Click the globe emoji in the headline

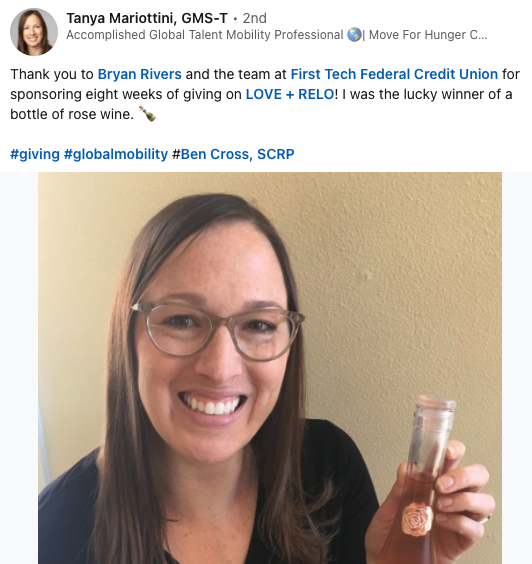coord(354,35)
